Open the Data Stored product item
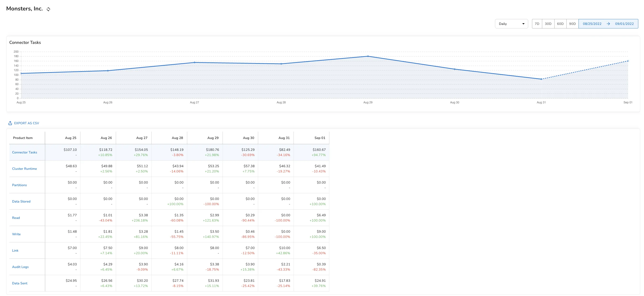Screen dimensions: 644x296 pos(21,201)
